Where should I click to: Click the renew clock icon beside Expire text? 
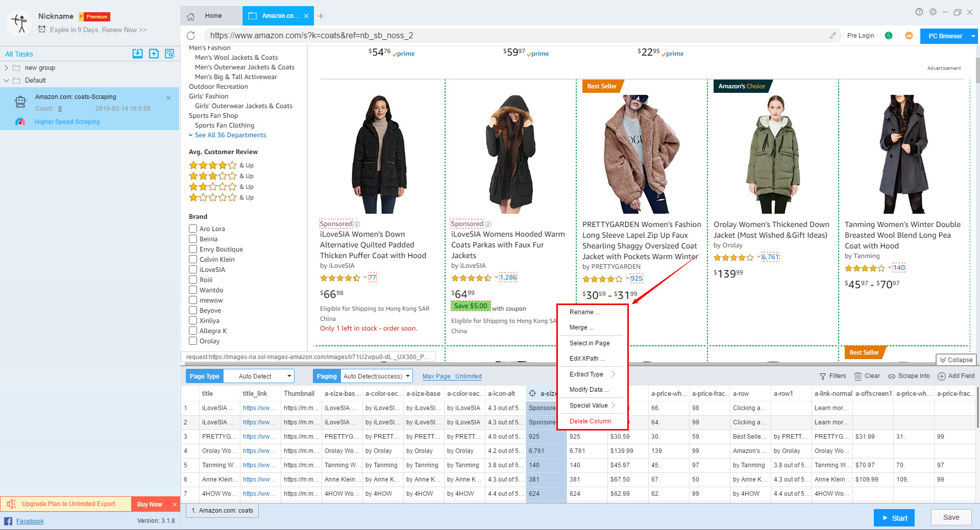(42, 30)
